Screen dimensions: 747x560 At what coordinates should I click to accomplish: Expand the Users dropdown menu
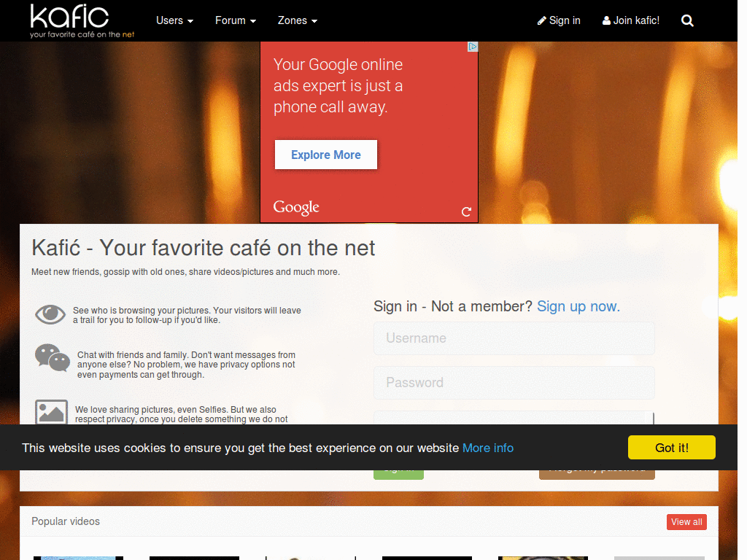(174, 20)
